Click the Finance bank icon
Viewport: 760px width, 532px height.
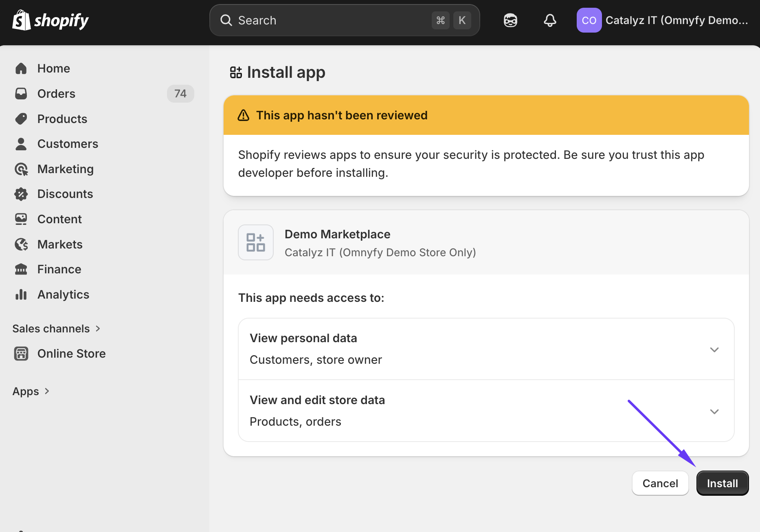[x=21, y=269]
